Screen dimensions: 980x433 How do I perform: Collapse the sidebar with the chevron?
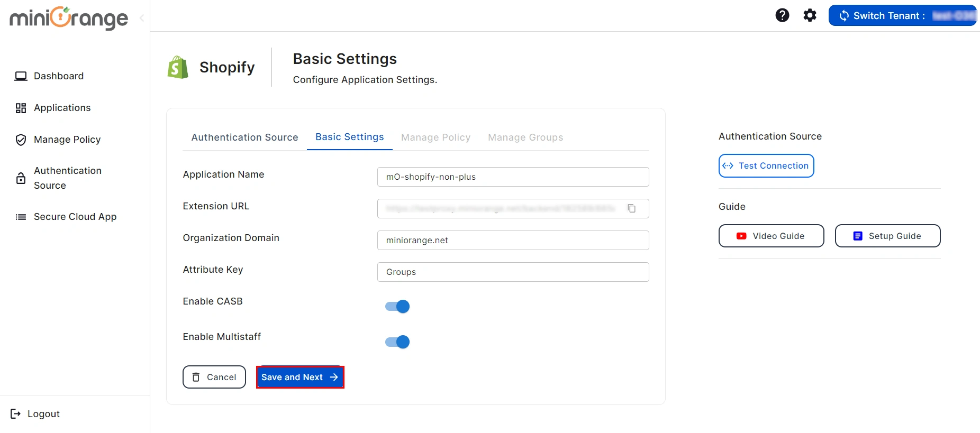pos(142,18)
